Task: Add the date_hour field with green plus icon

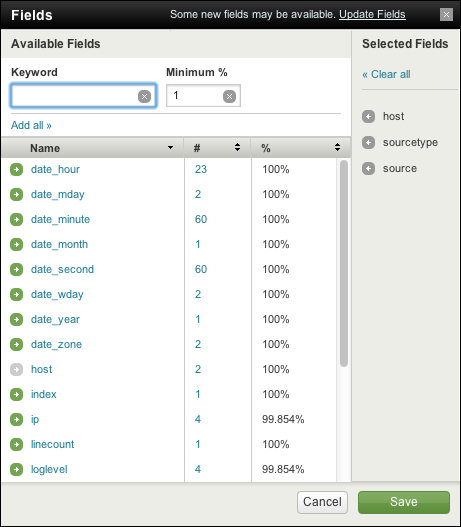Action: coord(16,169)
